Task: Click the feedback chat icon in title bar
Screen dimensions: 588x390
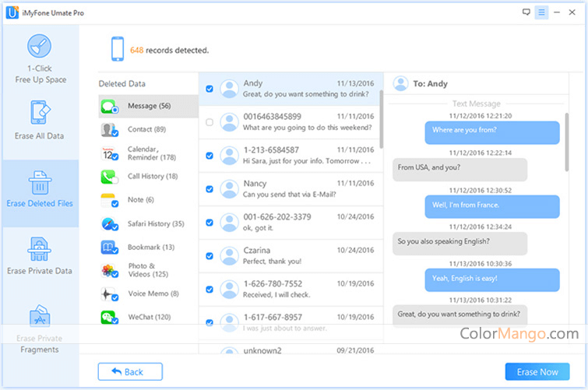Action: click(526, 12)
